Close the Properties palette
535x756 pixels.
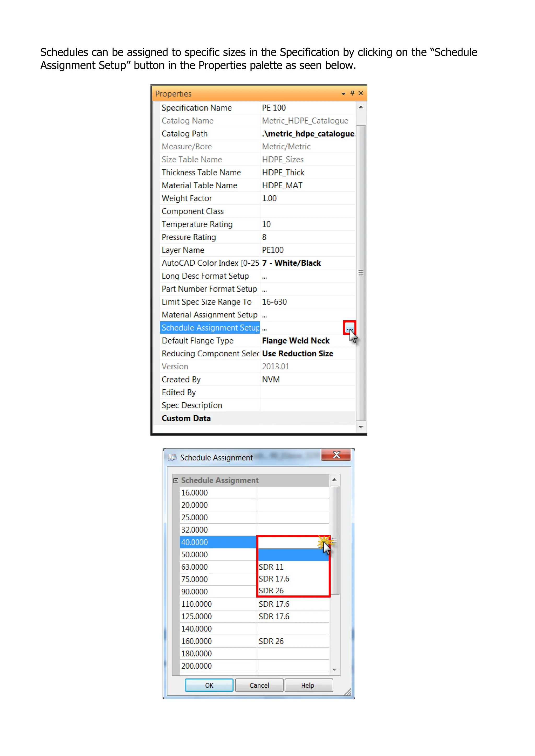click(361, 93)
